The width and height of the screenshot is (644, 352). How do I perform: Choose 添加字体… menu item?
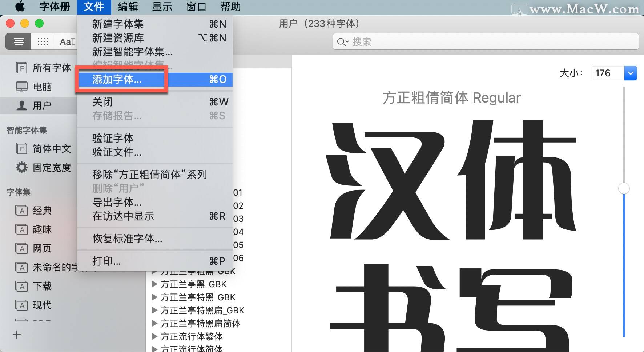click(155, 79)
